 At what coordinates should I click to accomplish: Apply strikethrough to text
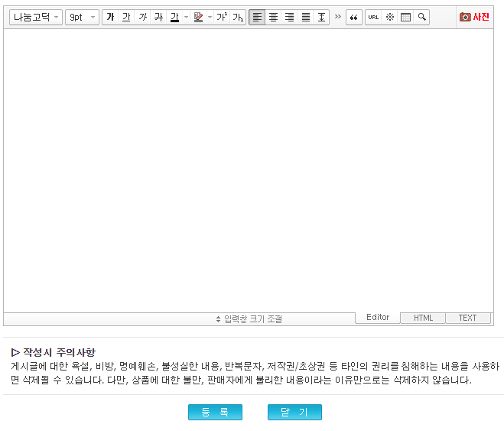coord(158,17)
